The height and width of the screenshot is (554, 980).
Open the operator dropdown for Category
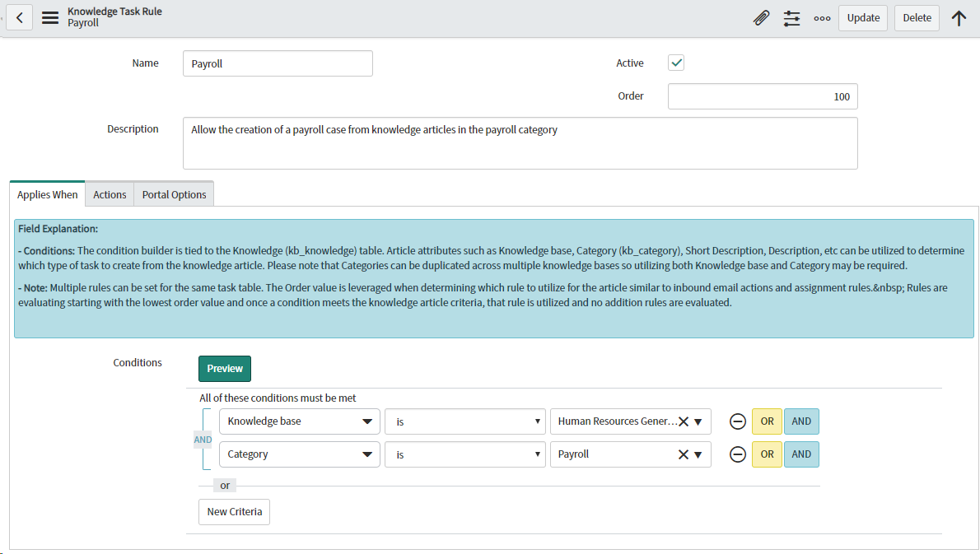465,454
